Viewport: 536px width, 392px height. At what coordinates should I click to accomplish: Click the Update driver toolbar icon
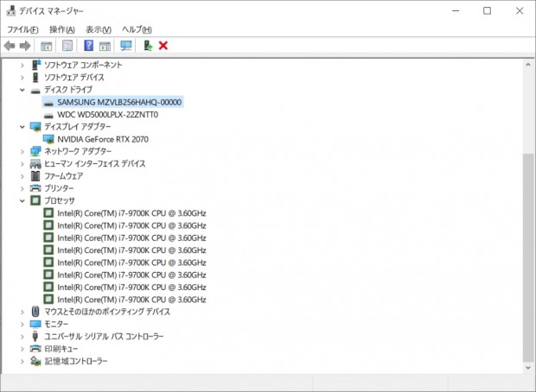tap(148, 46)
